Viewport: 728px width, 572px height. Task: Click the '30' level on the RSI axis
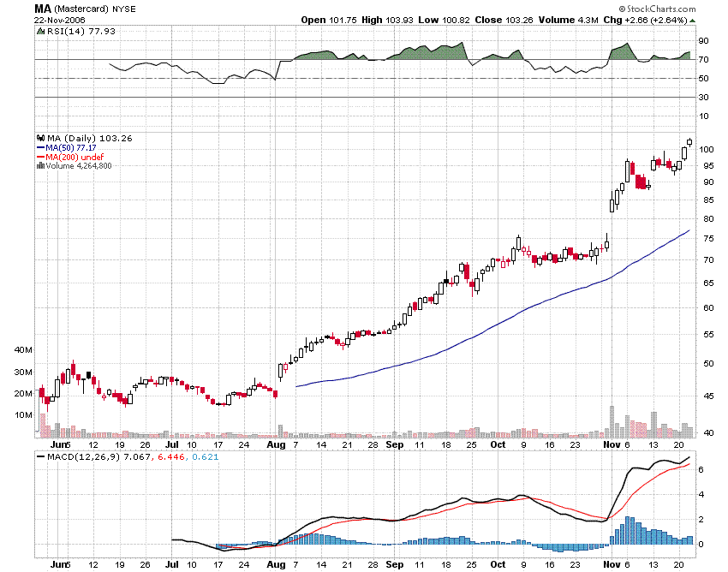[x=704, y=97]
